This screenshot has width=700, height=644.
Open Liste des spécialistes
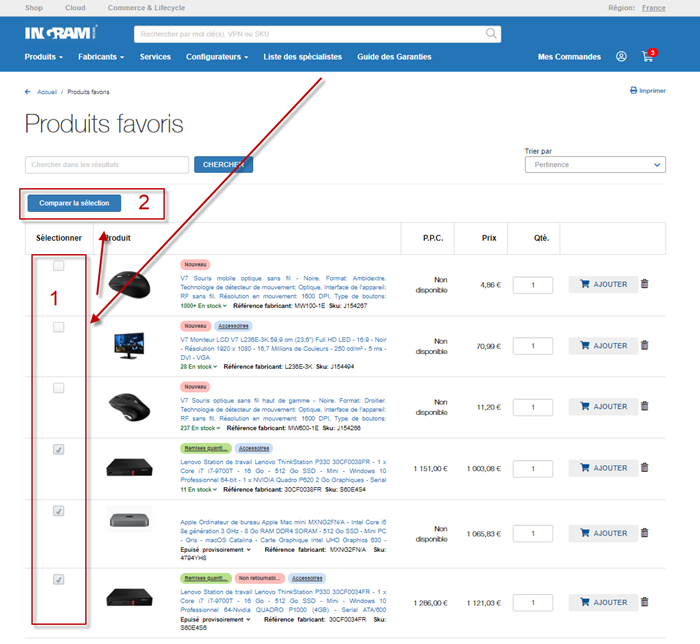tap(302, 57)
